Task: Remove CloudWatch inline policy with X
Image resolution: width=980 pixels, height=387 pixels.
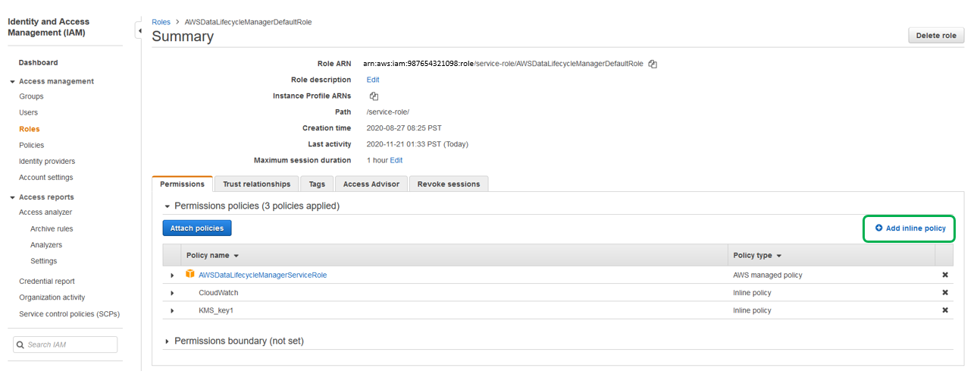Action: [945, 292]
